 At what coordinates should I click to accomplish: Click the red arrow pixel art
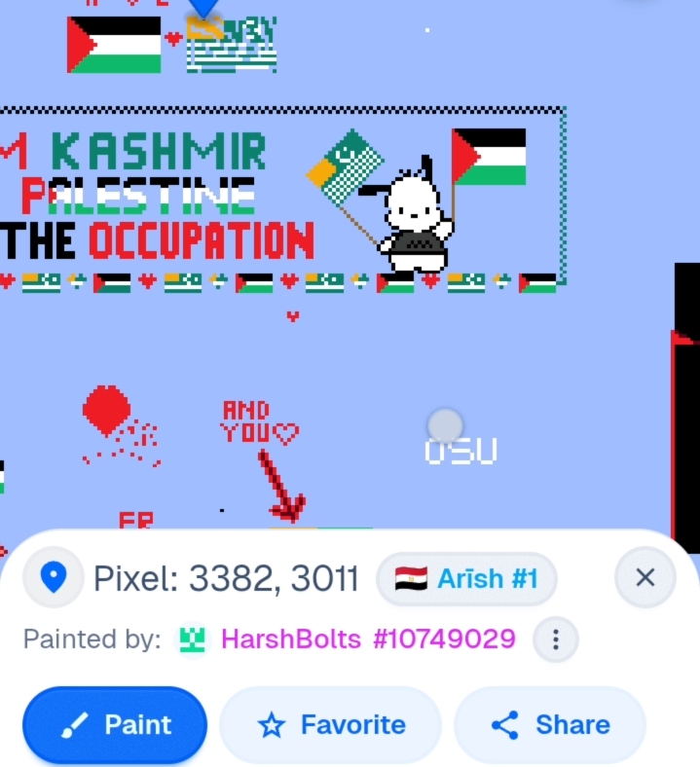coord(281,487)
